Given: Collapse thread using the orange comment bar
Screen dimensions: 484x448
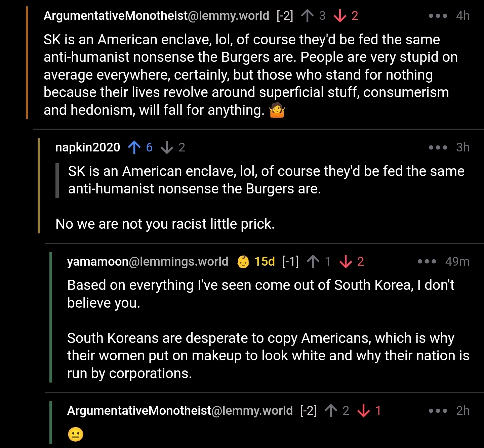Looking at the screenshot, I should click(27, 64).
